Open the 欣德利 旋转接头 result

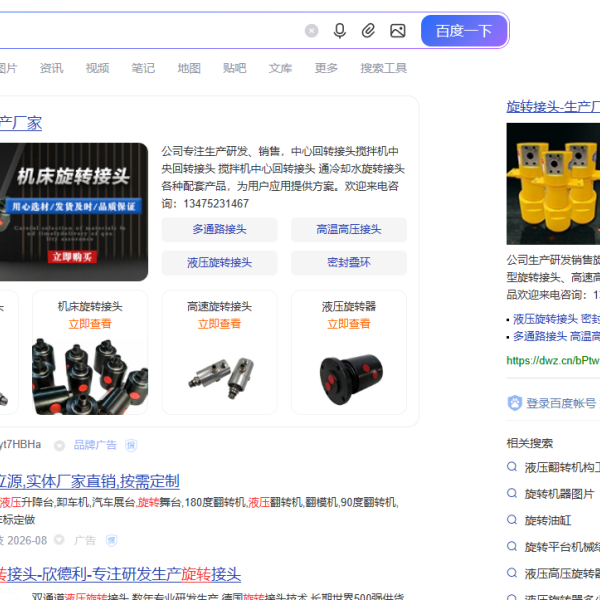[x=120, y=574]
